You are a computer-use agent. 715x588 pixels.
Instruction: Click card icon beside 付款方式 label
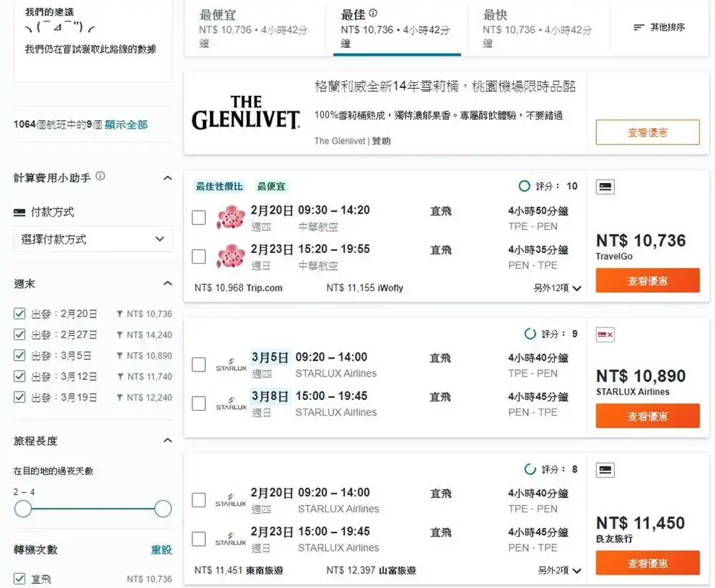pos(19,212)
